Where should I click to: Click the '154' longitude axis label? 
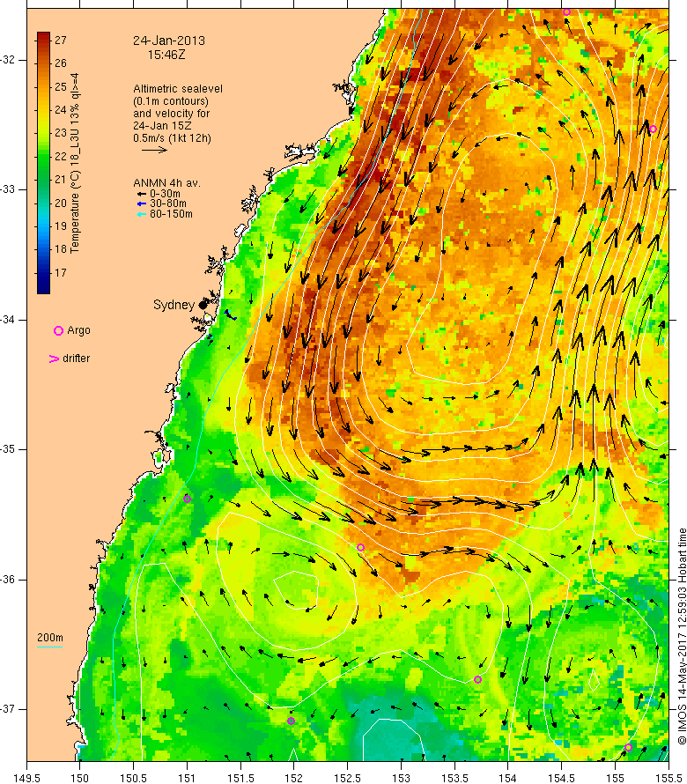[508, 778]
